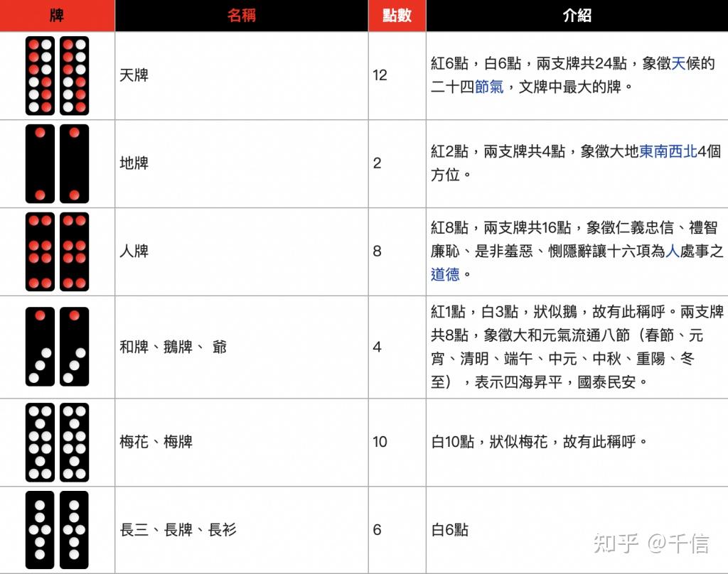The width and height of the screenshot is (728, 574).
Task: Click the 地牌 two-red-dot tile image
Action: (x=57, y=163)
